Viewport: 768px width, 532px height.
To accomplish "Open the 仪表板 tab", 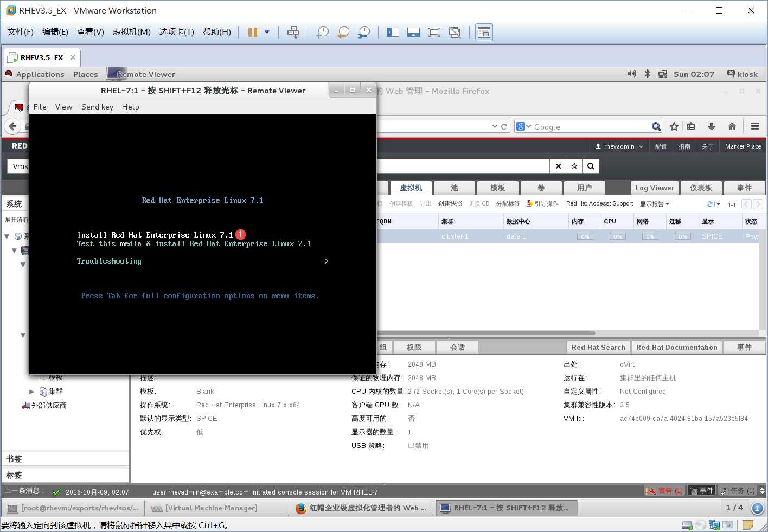I will (x=701, y=188).
